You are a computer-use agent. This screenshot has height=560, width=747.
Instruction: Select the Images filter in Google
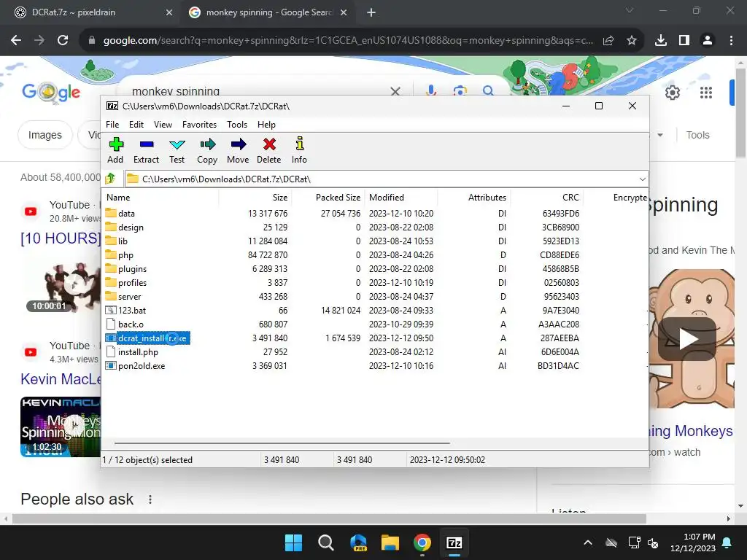click(44, 135)
